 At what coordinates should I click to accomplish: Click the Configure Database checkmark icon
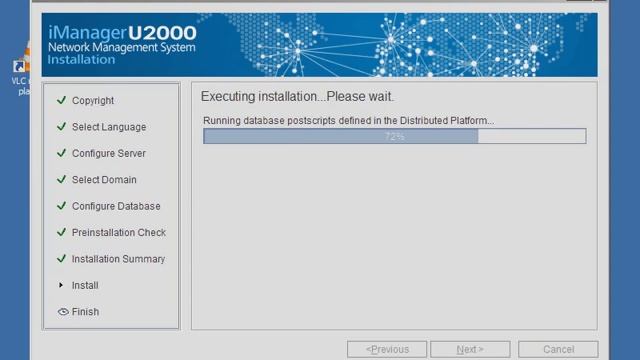61,206
